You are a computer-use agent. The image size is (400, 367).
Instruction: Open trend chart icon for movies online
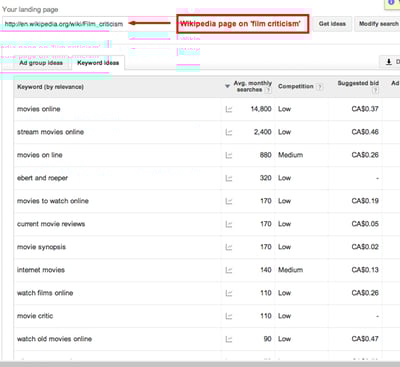(x=229, y=109)
